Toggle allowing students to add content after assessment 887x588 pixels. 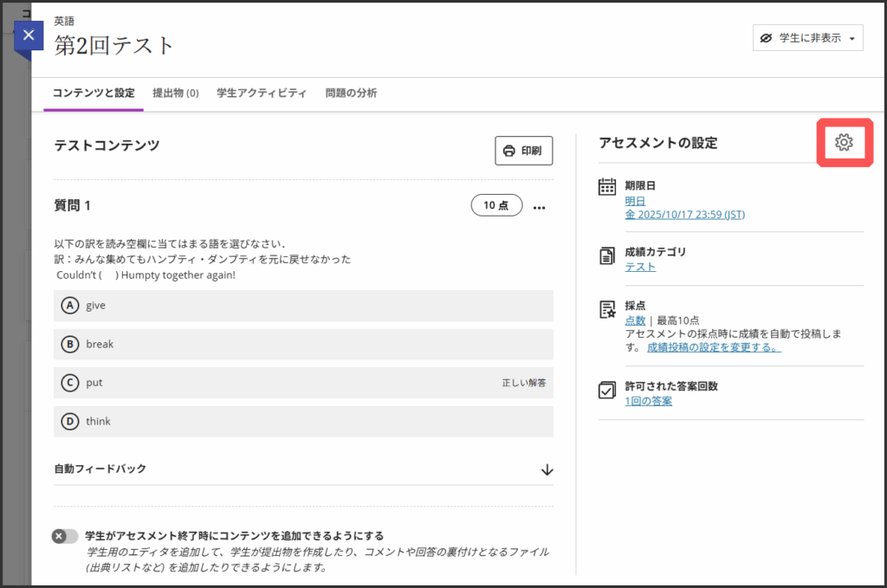[x=65, y=536]
